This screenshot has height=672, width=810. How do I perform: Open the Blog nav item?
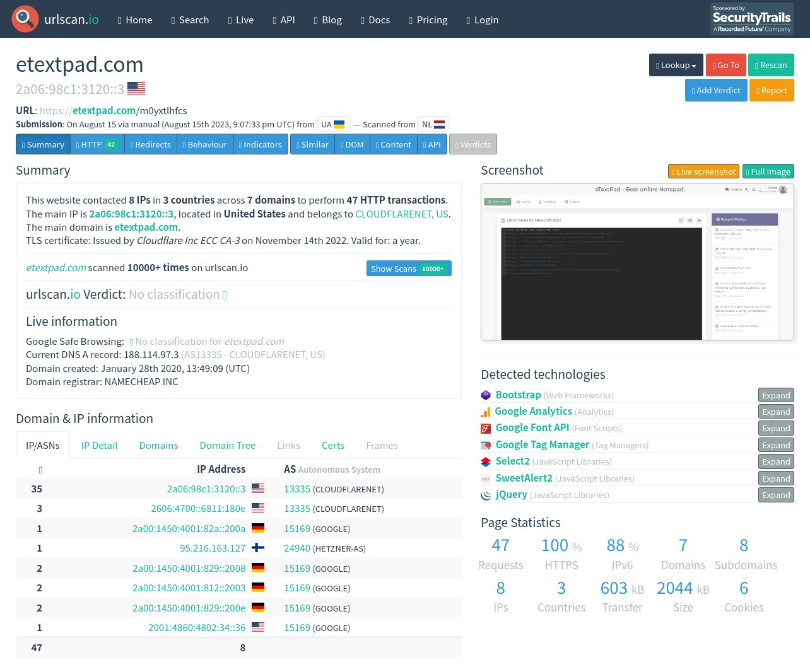pos(328,20)
